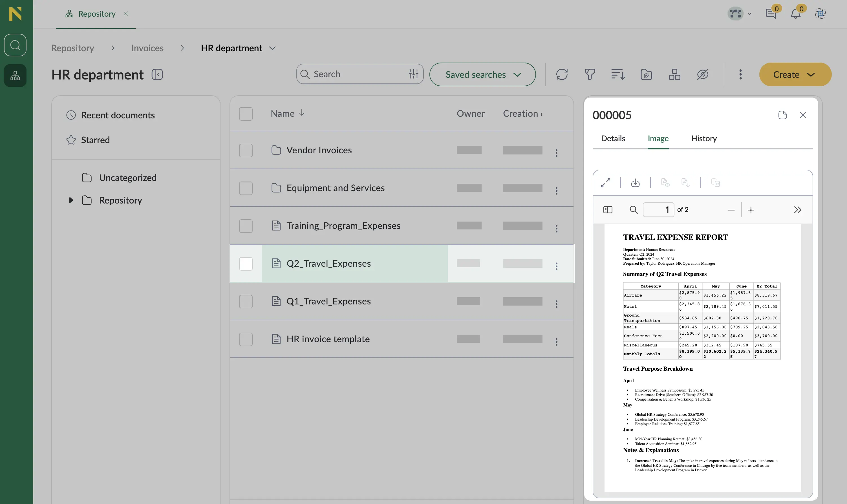Check the HR invoice template checkbox

(x=246, y=339)
